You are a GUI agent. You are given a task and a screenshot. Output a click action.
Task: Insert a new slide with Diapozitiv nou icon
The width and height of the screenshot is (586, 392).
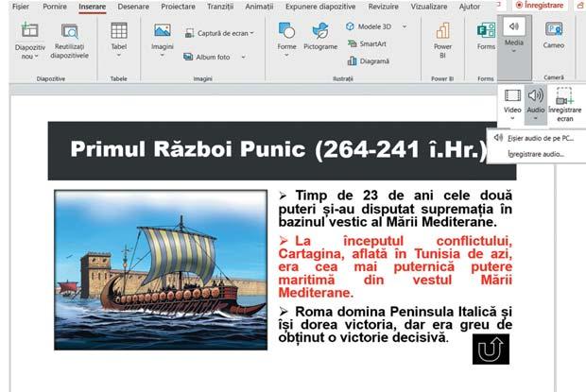(30, 30)
